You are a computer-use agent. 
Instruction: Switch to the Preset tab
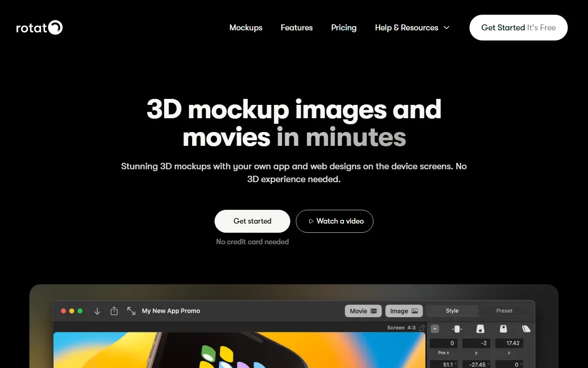[x=504, y=311]
